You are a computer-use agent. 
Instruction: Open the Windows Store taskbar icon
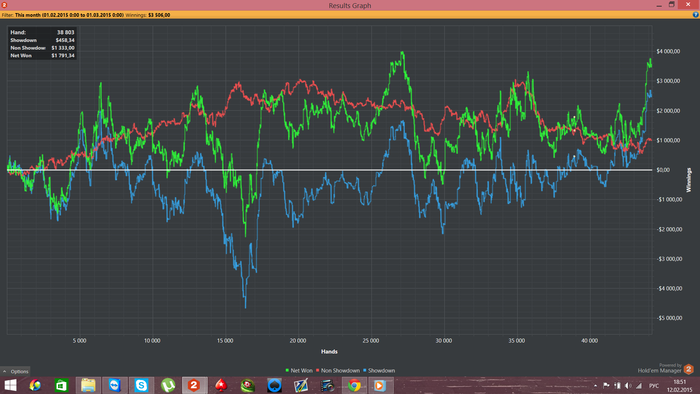(x=61, y=385)
